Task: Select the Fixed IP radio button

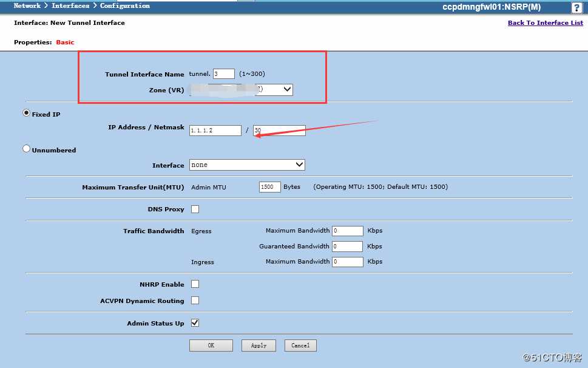Action: [x=26, y=112]
